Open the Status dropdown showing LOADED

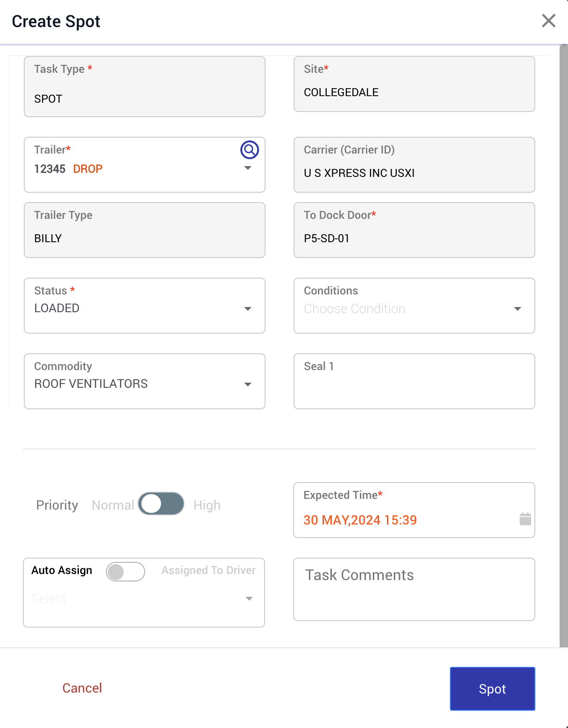pos(248,308)
